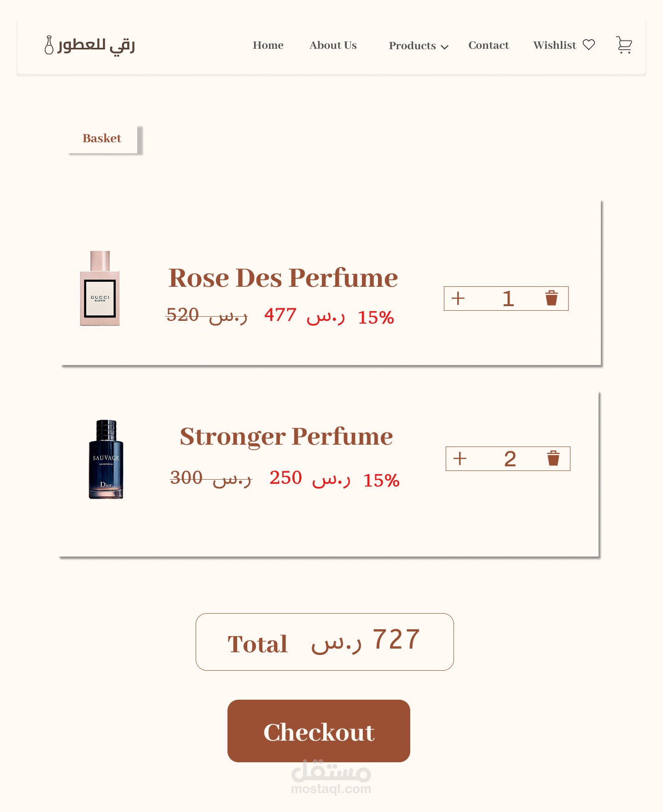The width and height of the screenshot is (663, 812).
Task: Go to the Home menu item
Action: (x=268, y=45)
